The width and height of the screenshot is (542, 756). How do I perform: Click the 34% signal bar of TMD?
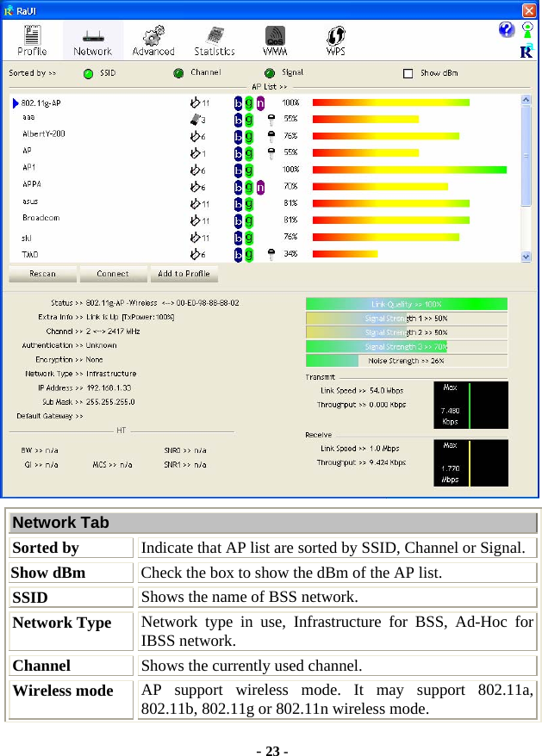(x=345, y=254)
